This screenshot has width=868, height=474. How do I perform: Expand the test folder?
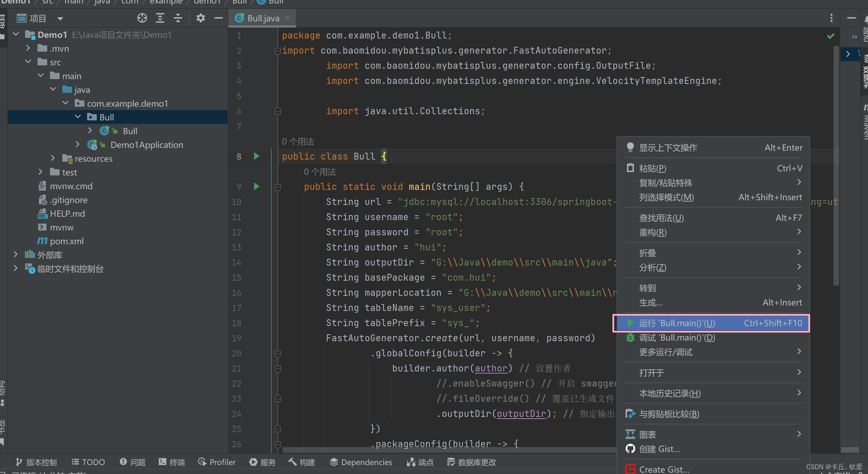41,172
